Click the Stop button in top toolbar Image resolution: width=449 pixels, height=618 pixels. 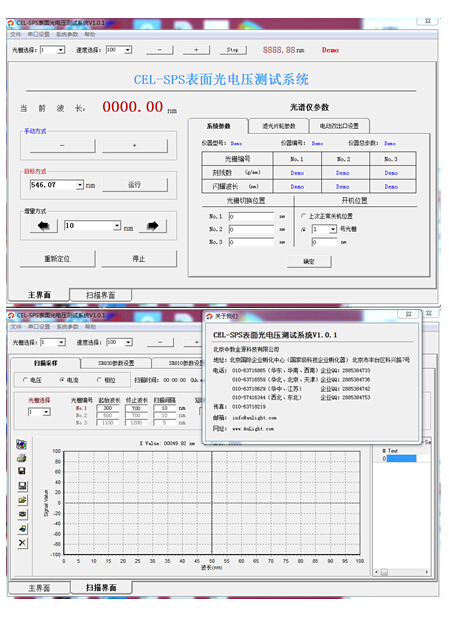pos(233,50)
